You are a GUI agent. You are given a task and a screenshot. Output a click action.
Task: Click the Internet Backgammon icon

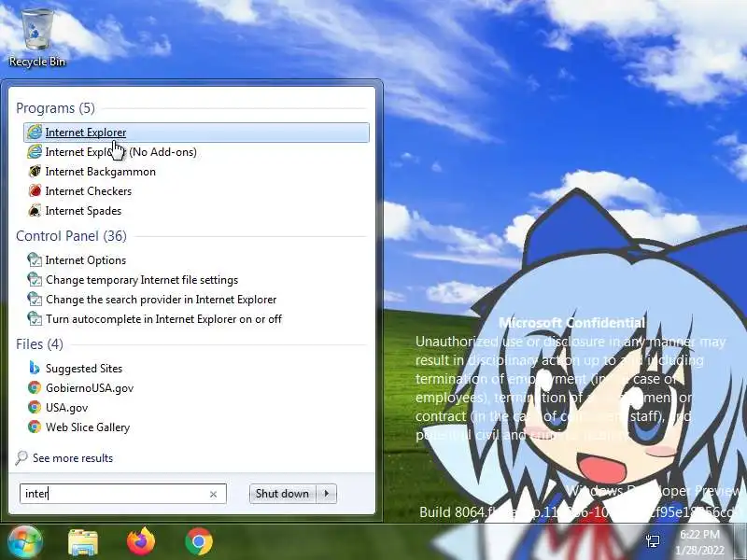click(x=35, y=172)
